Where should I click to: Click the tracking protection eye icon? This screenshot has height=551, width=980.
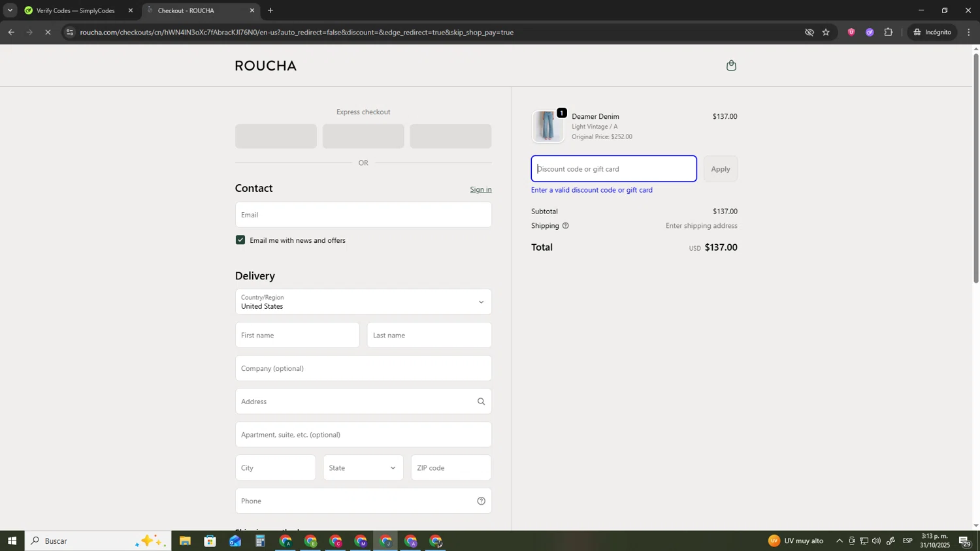point(809,32)
